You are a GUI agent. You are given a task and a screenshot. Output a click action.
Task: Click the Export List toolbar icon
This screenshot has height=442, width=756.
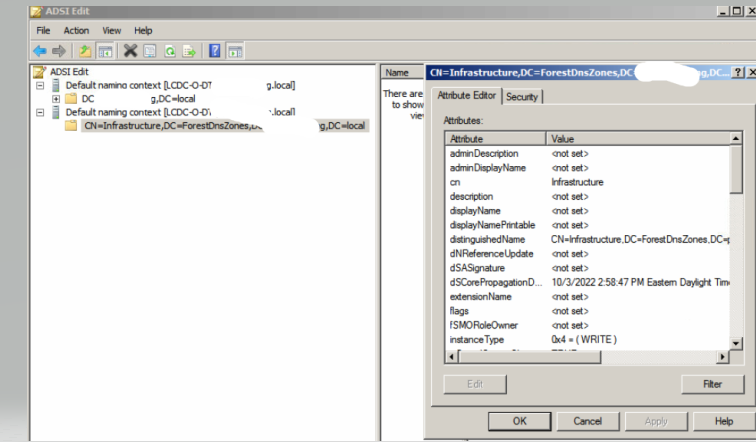tap(189, 51)
